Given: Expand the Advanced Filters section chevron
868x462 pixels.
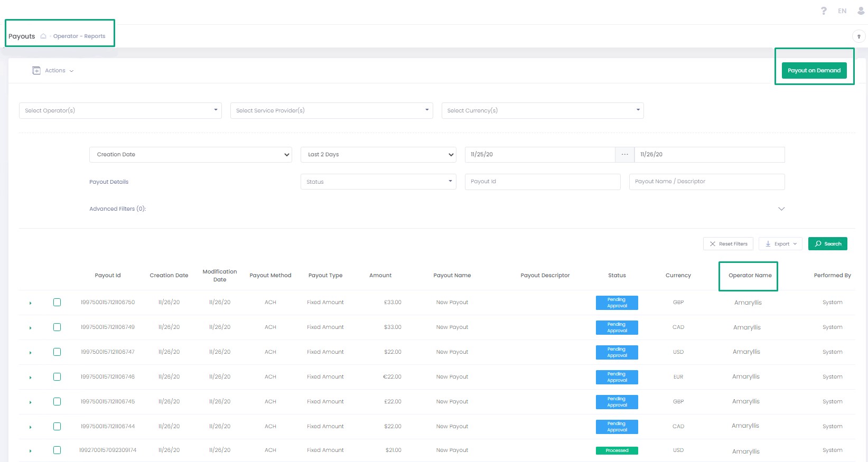Looking at the screenshot, I should click(781, 209).
